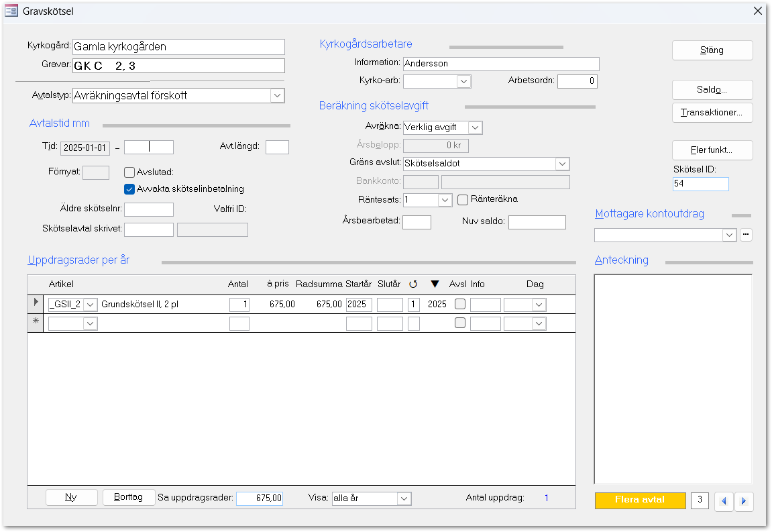Open the ellipsis button beside Mottagare kontoutdrag

[x=746, y=235]
